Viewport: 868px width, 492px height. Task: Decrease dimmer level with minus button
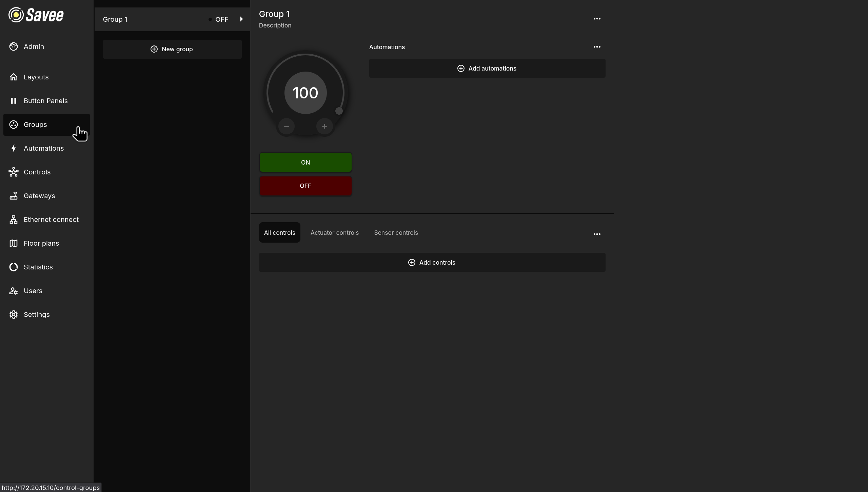click(287, 126)
